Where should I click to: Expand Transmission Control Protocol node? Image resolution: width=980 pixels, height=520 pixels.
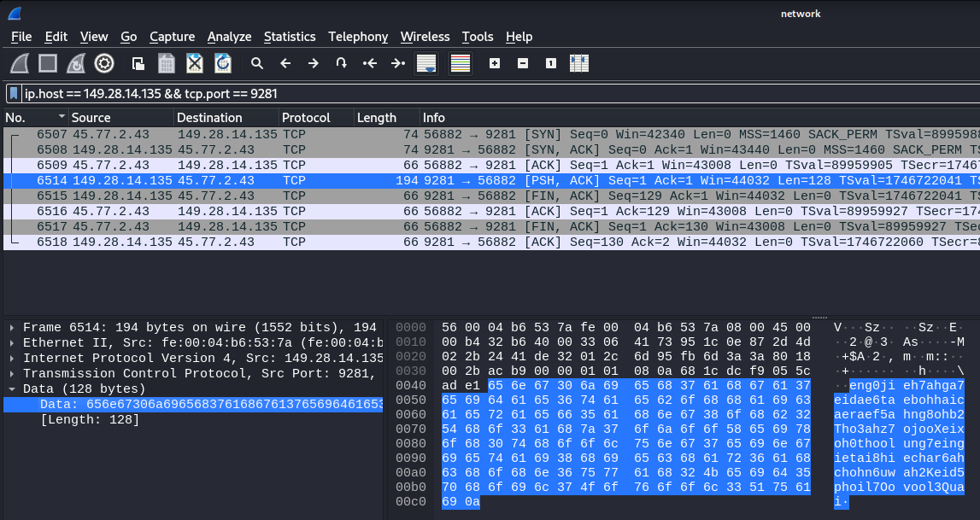12,373
